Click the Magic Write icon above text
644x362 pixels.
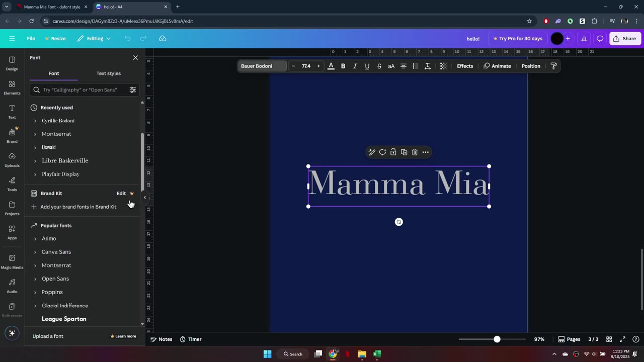(x=372, y=152)
